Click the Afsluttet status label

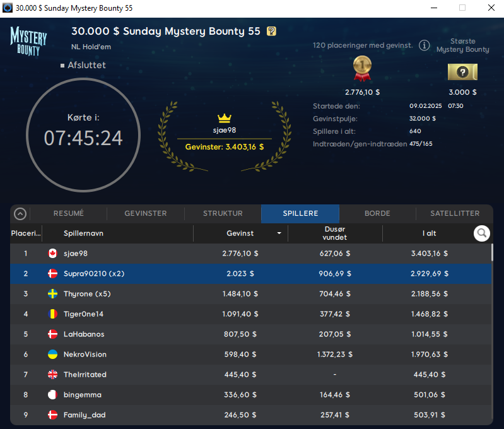(86, 65)
